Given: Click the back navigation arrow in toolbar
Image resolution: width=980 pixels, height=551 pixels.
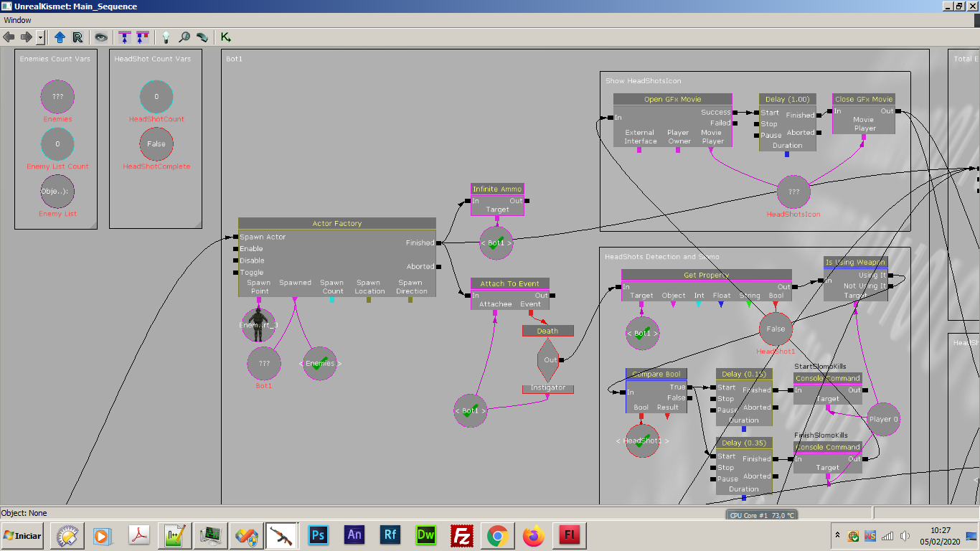Looking at the screenshot, I should coord(9,37).
